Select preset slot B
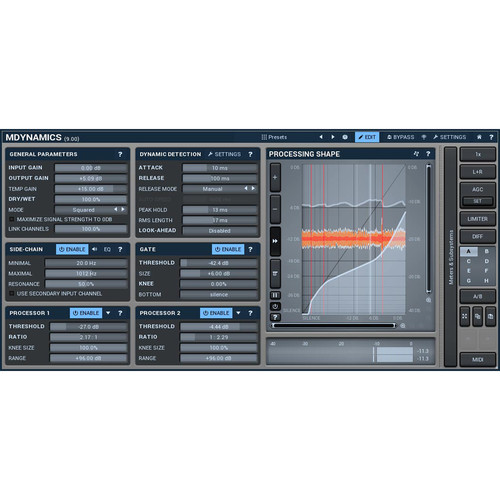This screenshot has height=500, width=500. point(487,251)
